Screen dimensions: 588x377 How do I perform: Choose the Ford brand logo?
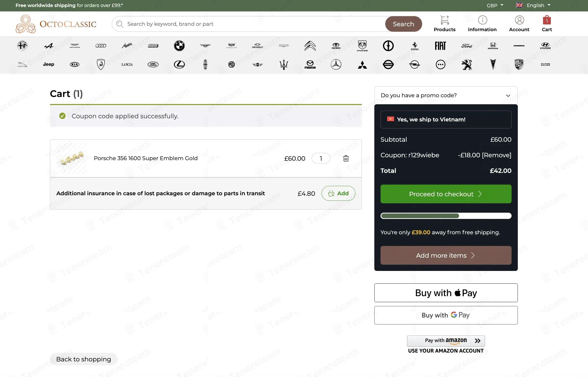[x=467, y=46]
